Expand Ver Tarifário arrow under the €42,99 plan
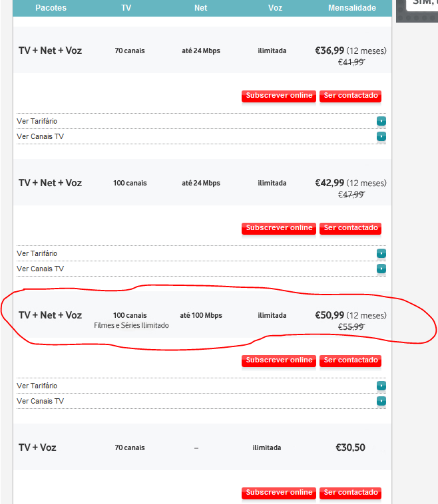Screen dimensions: 438x504 click(381, 253)
